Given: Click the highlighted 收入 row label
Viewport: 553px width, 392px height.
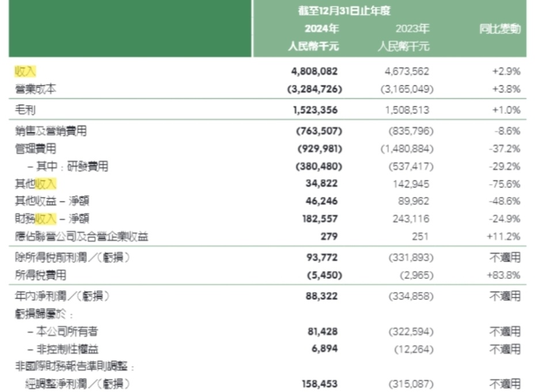Looking at the screenshot, I should click(25, 71).
